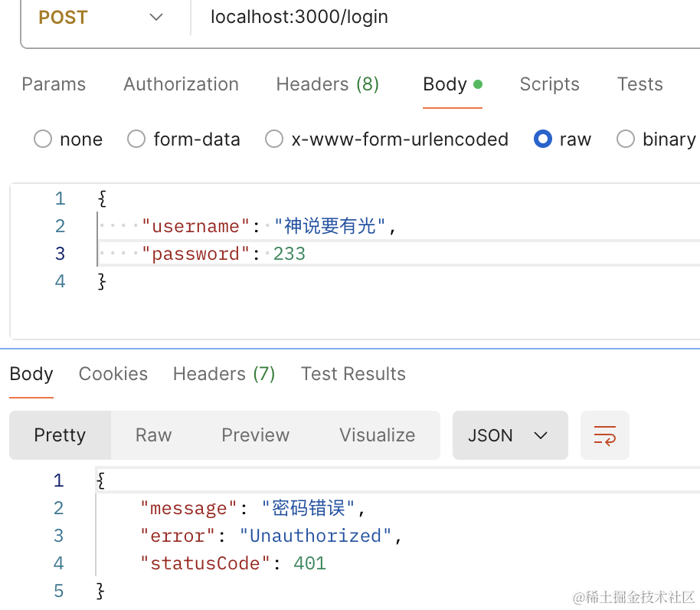The image size is (700, 610).
Task: Click the Visualize response button
Action: (377, 435)
